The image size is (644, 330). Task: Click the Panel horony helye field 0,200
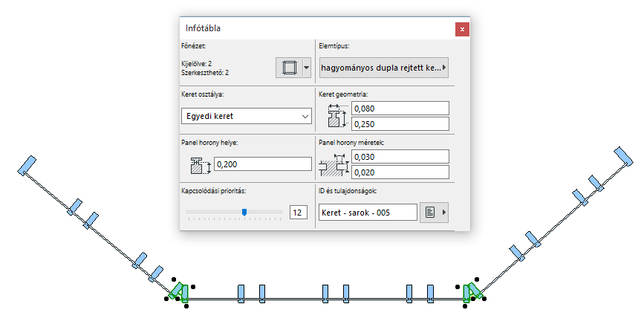pyautogui.click(x=262, y=164)
